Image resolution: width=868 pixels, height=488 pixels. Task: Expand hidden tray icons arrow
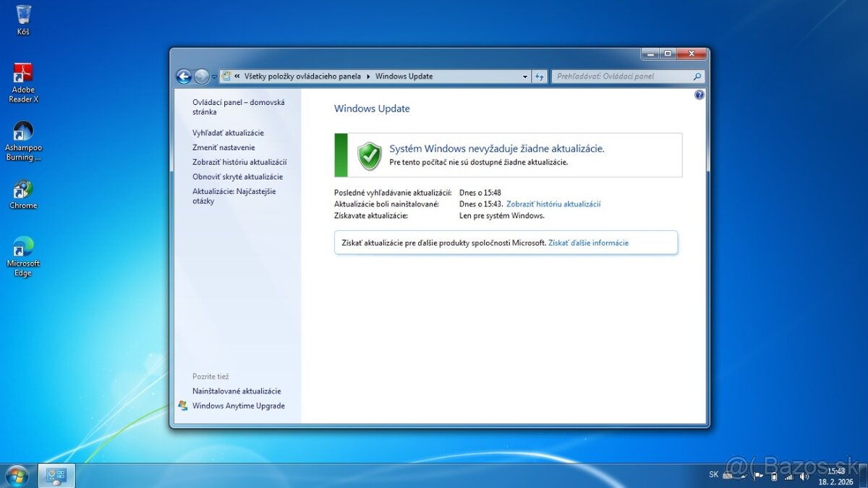click(x=741, y=476)
